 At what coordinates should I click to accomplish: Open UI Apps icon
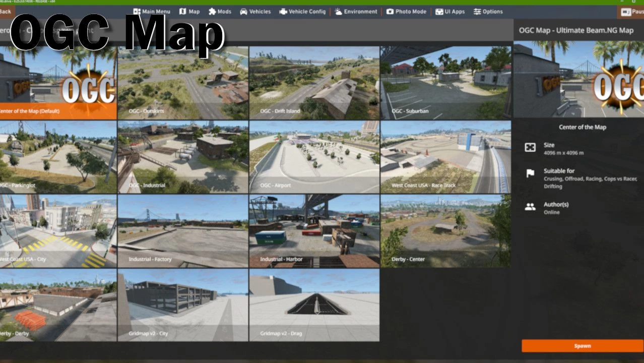click(x=439, y=12)
